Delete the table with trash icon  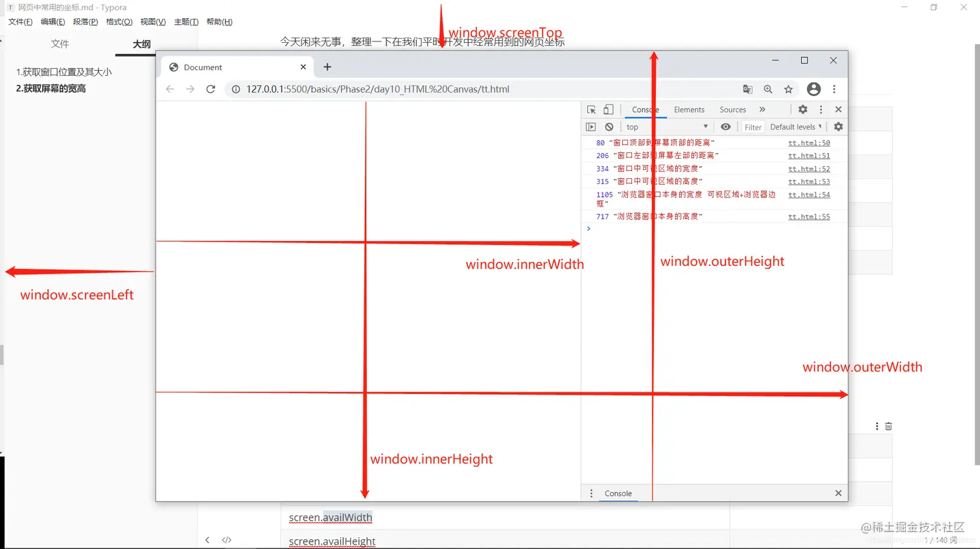889,426
